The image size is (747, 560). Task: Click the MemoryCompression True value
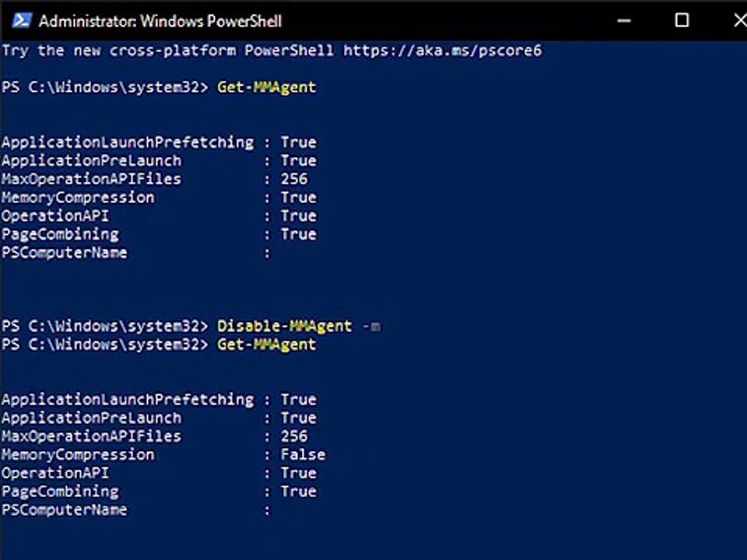299,198
